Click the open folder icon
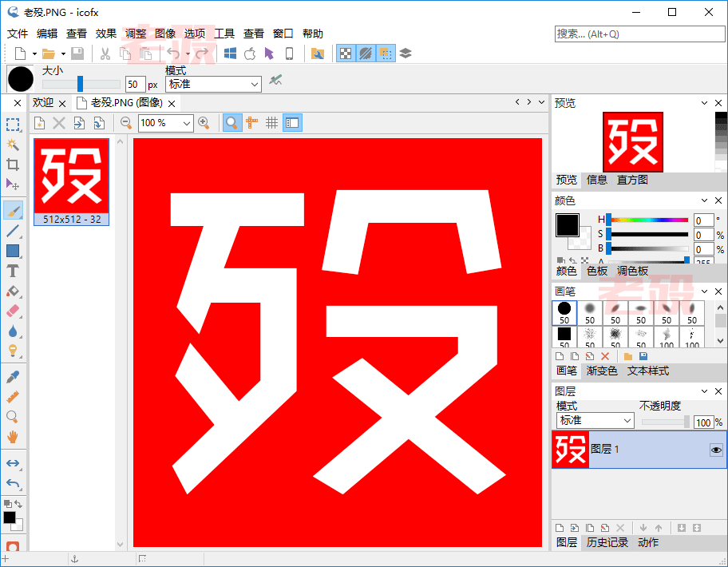Image resolution: width=728 pixels, height=567 pixels. click(48, 54)
